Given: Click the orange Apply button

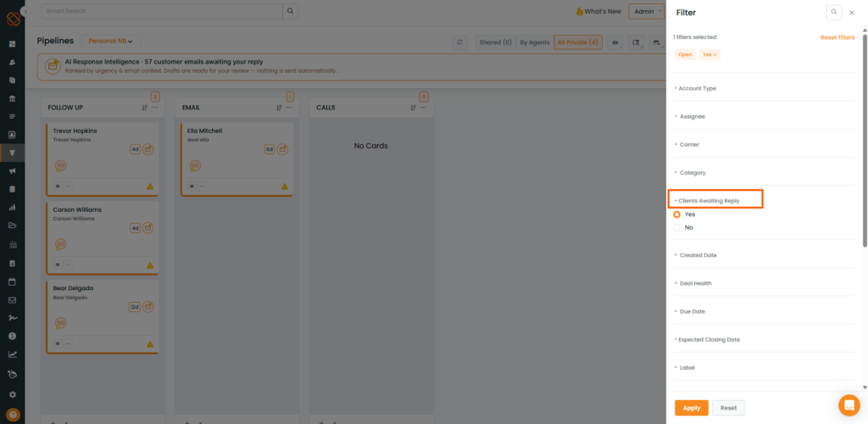Looking at the screenshot, I should click(x=692, y=408).
